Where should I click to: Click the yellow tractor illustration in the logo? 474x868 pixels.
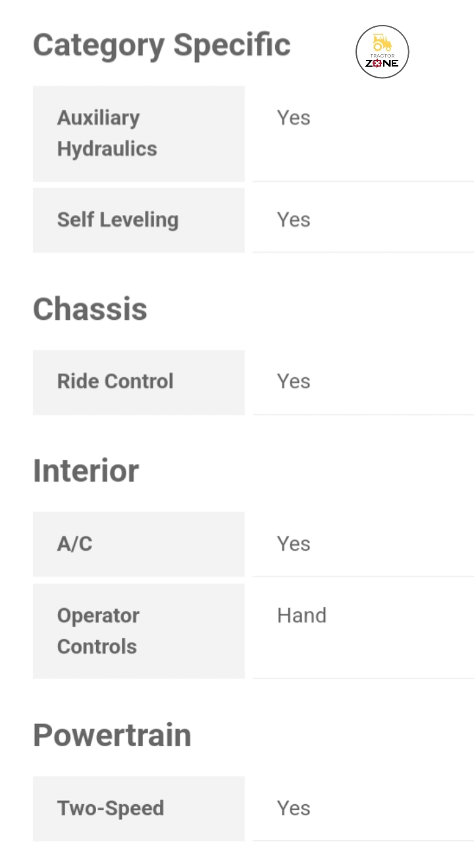coord(382,43)
